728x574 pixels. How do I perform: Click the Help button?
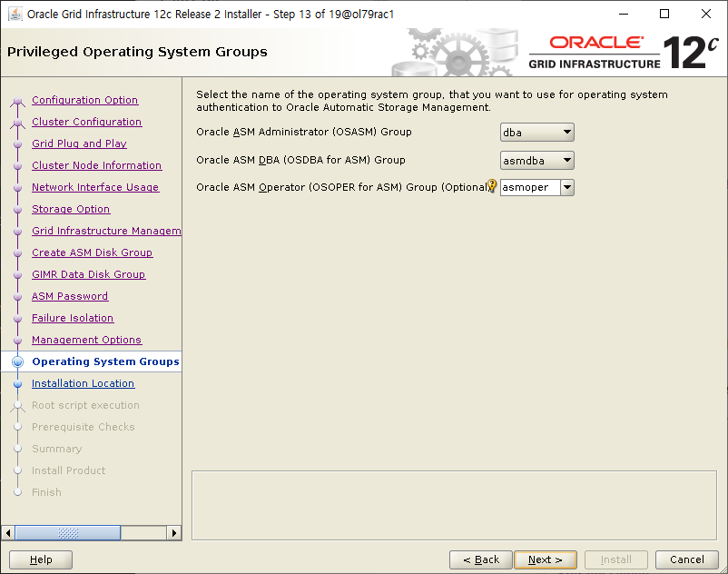[41, 559]
